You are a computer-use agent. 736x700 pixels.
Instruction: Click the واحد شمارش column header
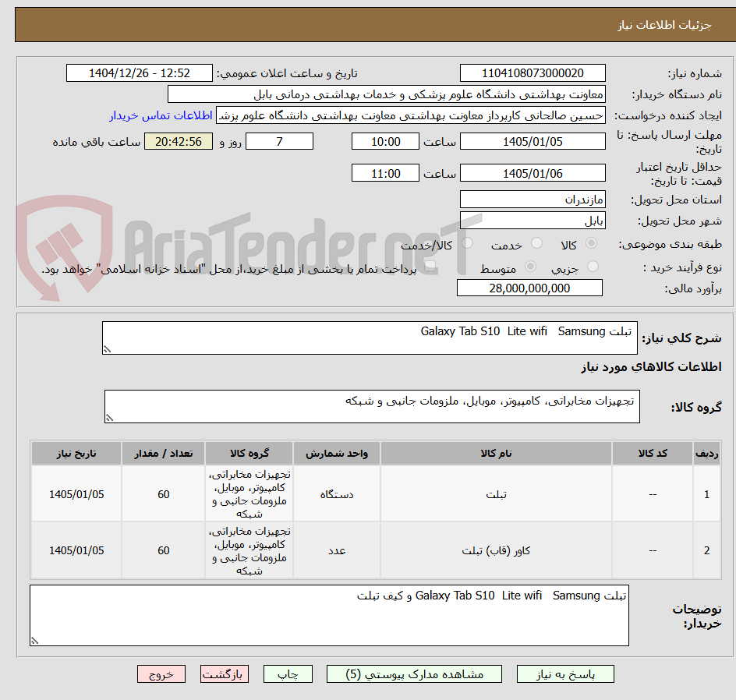337,453
